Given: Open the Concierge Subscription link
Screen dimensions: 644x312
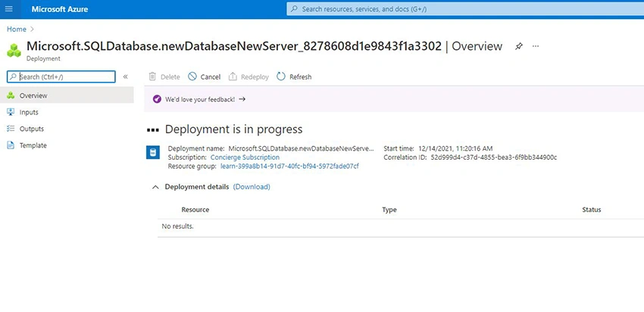Looking at the screenshot, I should [245, 158].
